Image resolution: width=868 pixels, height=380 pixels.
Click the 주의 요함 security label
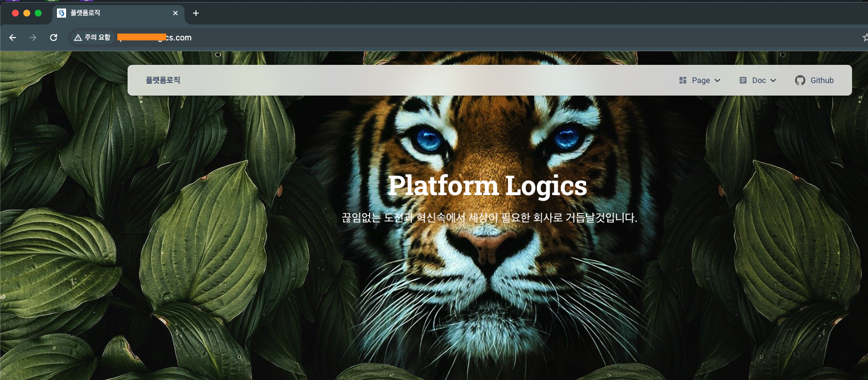(x=97, y=38)
